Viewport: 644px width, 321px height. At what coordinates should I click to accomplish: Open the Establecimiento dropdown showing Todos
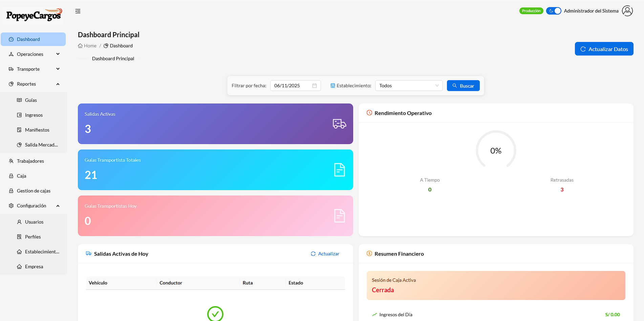pos(409,86)
